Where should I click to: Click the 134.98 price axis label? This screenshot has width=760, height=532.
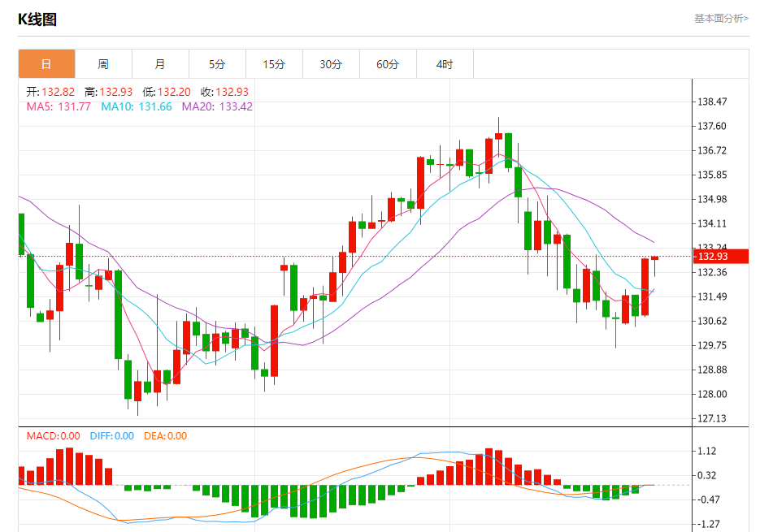(x=712, y=199)
